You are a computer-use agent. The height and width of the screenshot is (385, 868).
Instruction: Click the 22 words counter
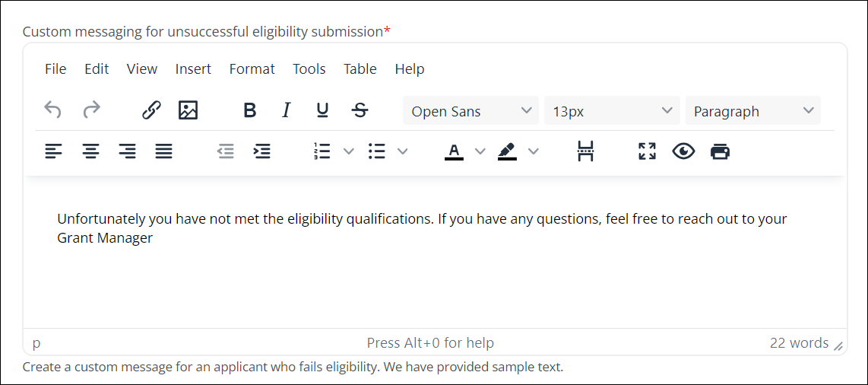click(x=799, y=343)
